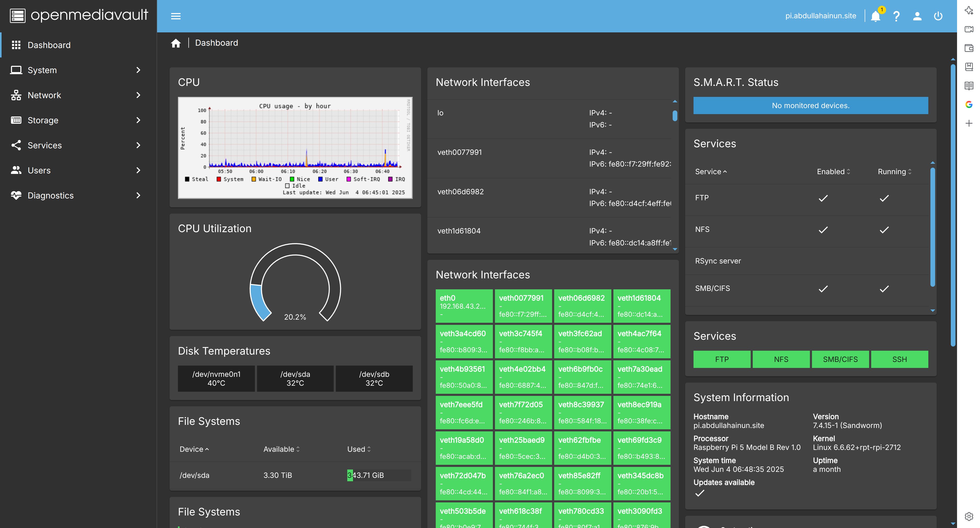Click the pi.abdullahainun.site hostname in header
Viewport: 980px width, 528px height.
821,16
